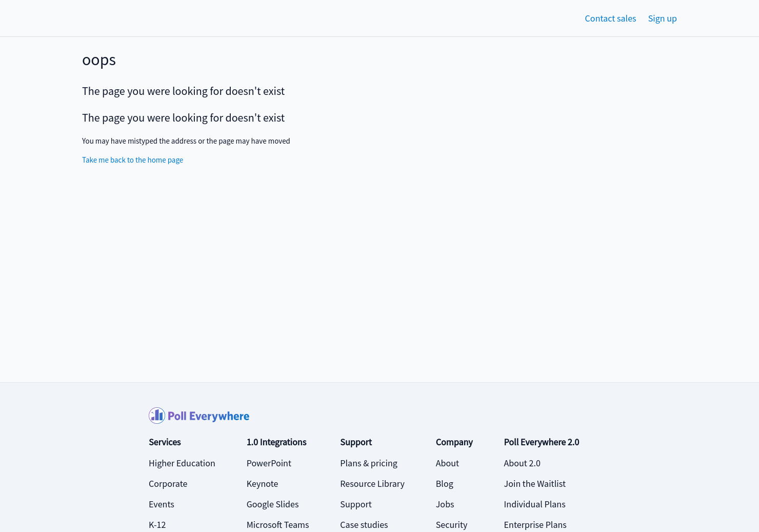Select the Keynote integration link
The image size is (759, 532).
click(262, 484)
